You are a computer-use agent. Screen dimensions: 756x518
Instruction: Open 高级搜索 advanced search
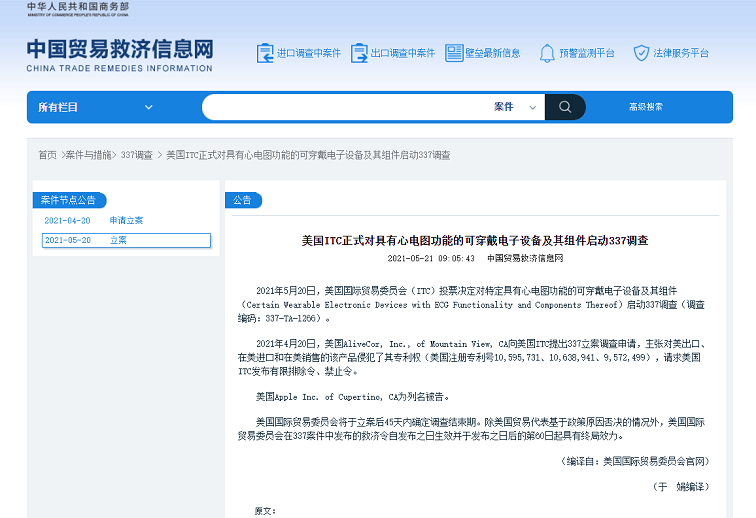646,107
